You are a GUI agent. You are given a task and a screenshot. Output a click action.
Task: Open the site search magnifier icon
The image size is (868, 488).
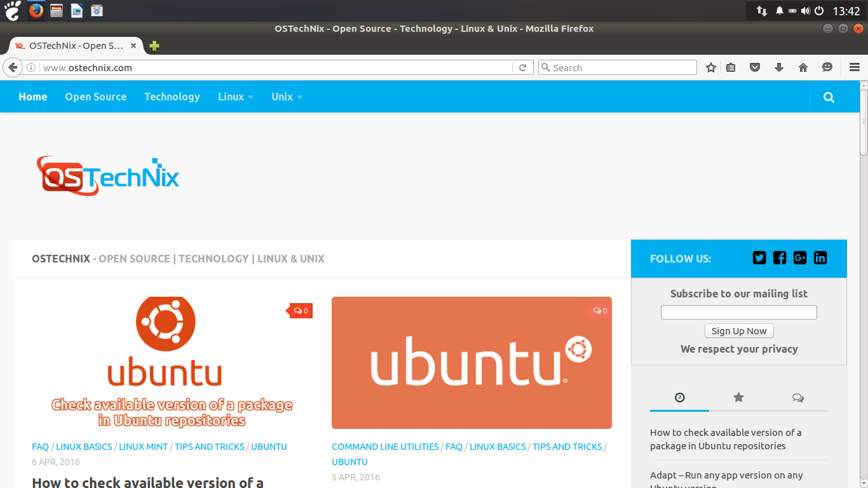(829, 97)
